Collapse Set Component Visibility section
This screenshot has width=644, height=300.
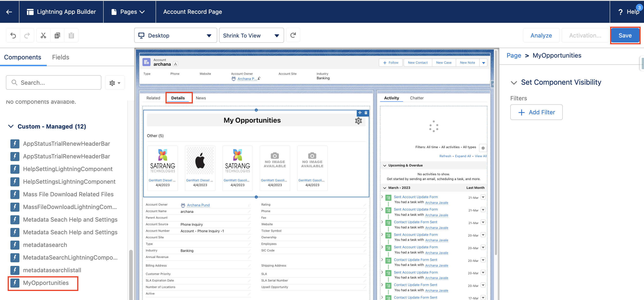(514, 83)
